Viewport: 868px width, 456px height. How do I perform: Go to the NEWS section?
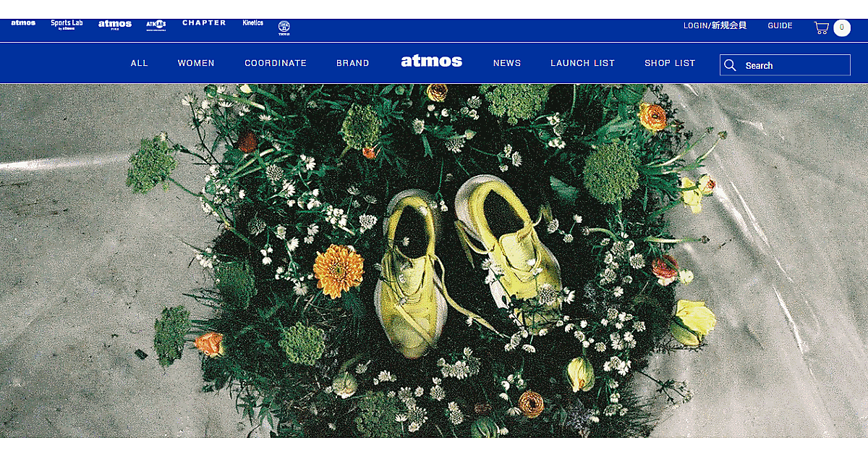tap(507, 63)
